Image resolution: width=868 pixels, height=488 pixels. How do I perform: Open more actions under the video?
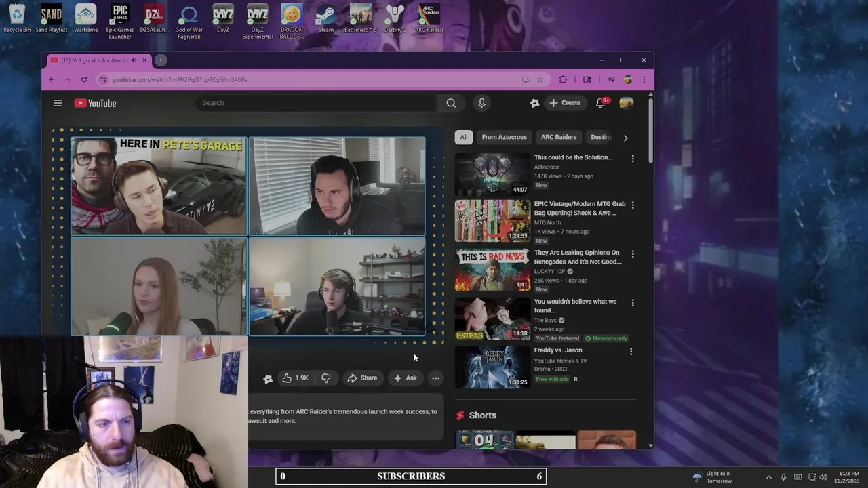pyautogui.click(x=435, y=378)
